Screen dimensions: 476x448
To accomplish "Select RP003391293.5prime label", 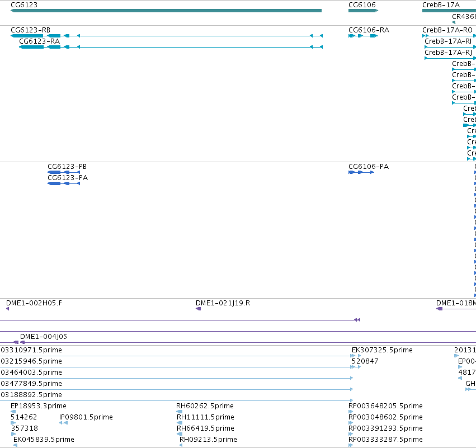I will (x=385, y=428).
